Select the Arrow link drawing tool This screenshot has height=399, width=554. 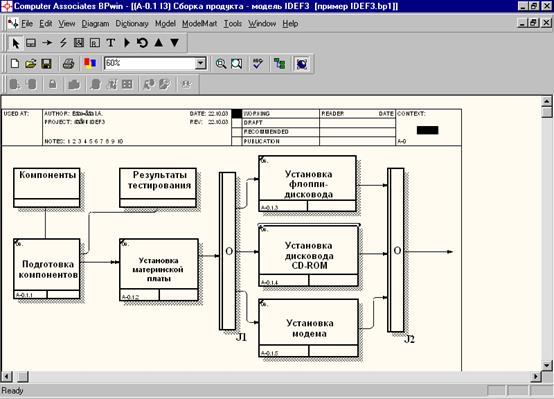47,43
